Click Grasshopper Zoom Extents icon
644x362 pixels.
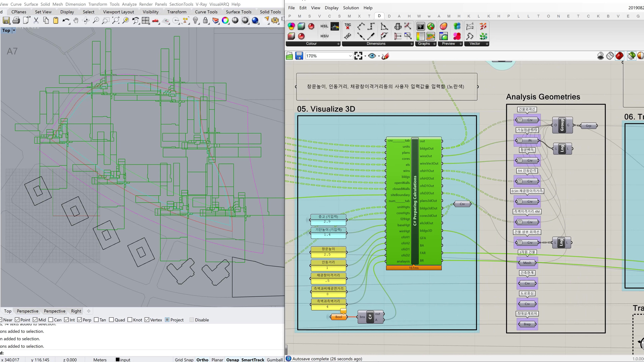click(x=358, y=56)
